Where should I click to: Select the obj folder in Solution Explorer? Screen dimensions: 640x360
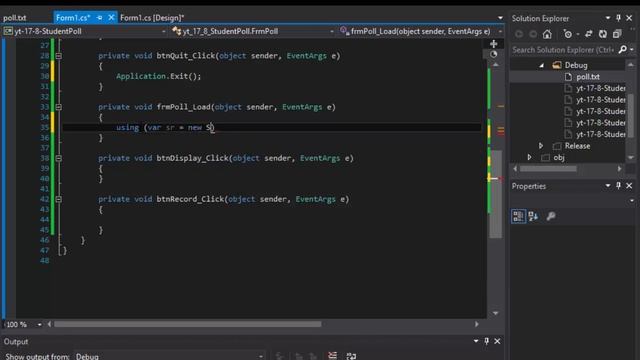coord(559,157)
